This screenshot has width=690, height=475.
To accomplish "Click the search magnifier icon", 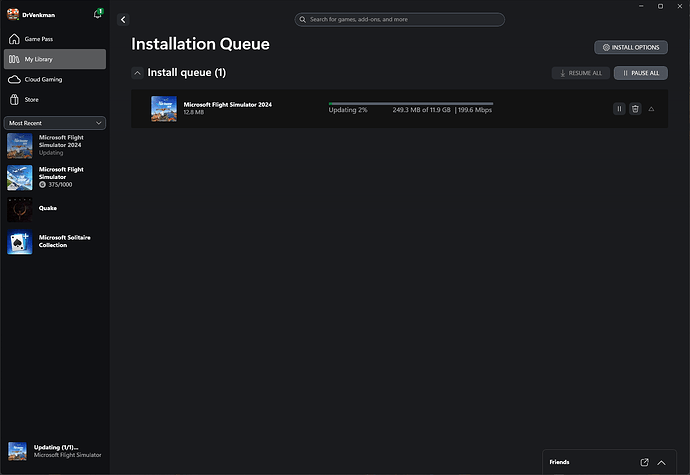I will point(303,19).
